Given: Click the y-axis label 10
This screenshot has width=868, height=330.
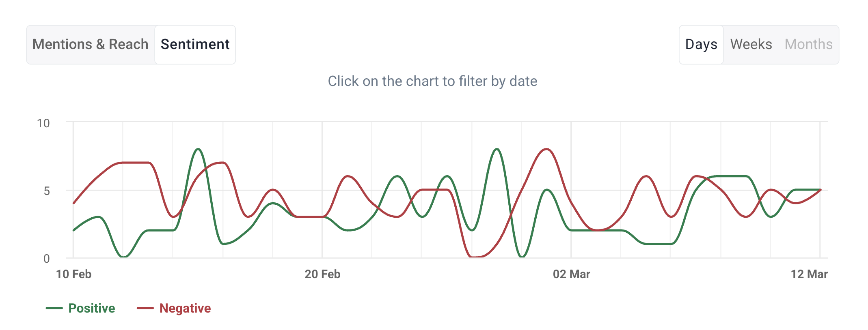Looking at the screenshot, I should (x=43, y=123).
